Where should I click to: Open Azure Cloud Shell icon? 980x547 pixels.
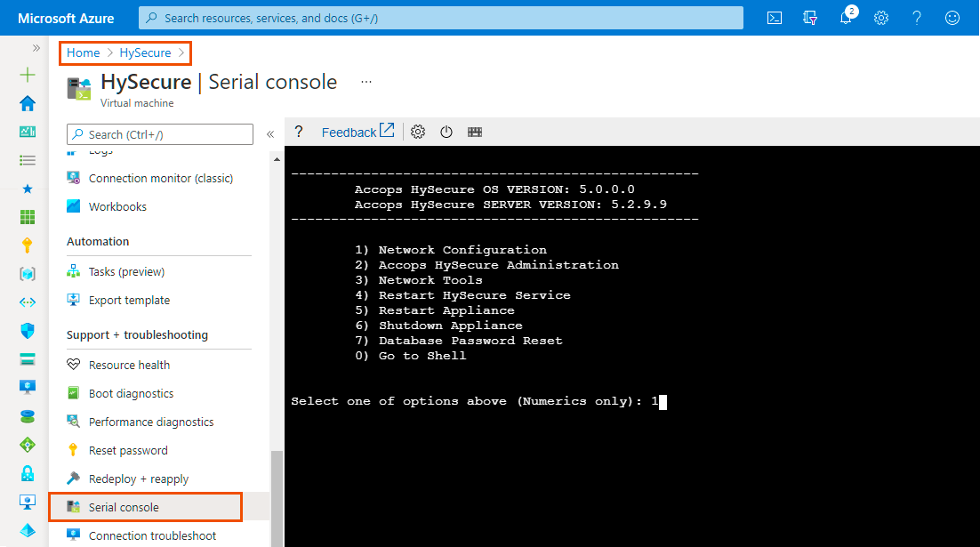pos(775,18)
